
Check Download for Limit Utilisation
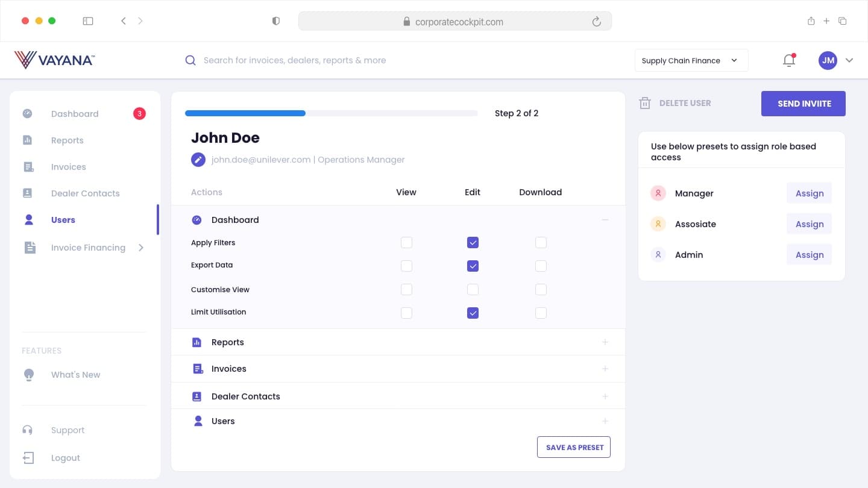pos(541,313)
